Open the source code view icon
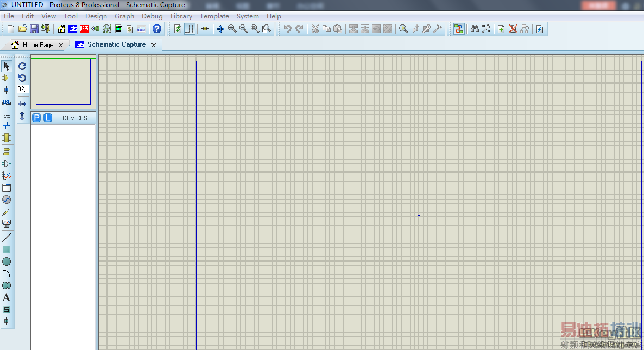 (141, 29)
